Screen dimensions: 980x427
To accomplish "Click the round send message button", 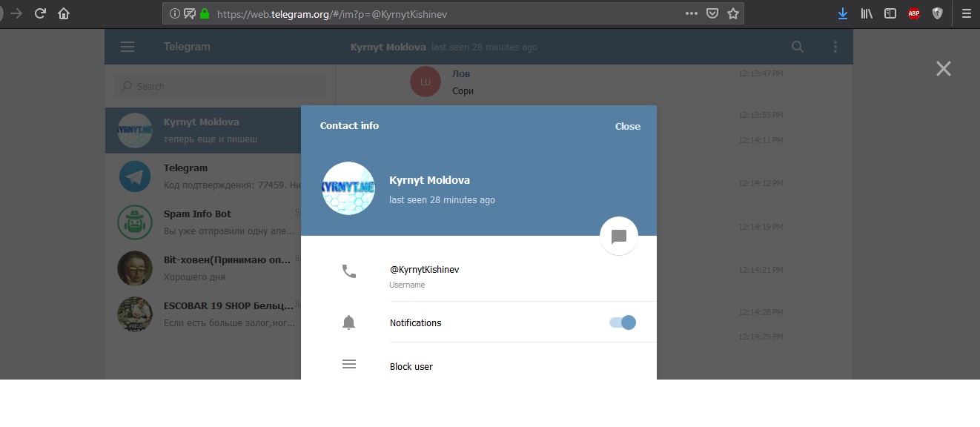I will click(619, 236).
